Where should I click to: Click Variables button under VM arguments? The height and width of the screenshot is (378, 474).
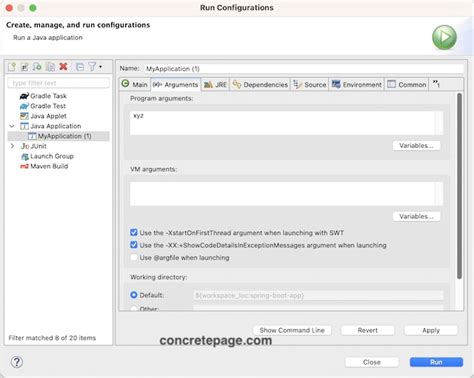coord(416,216)
